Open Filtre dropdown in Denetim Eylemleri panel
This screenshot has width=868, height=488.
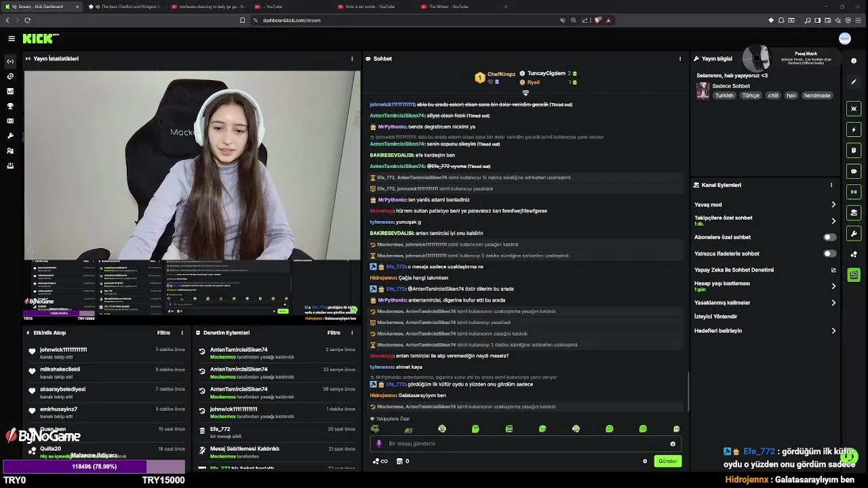pyautogui.click(x=334, y=333)
